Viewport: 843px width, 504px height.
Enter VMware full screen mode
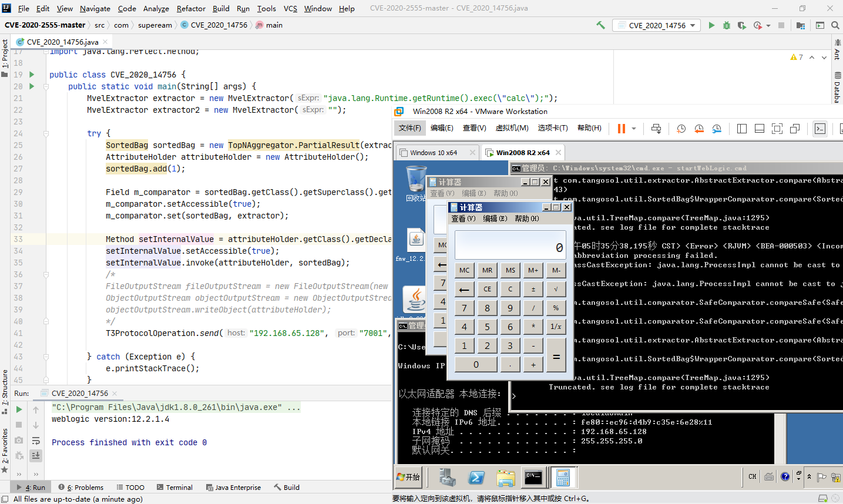(777, 129)
